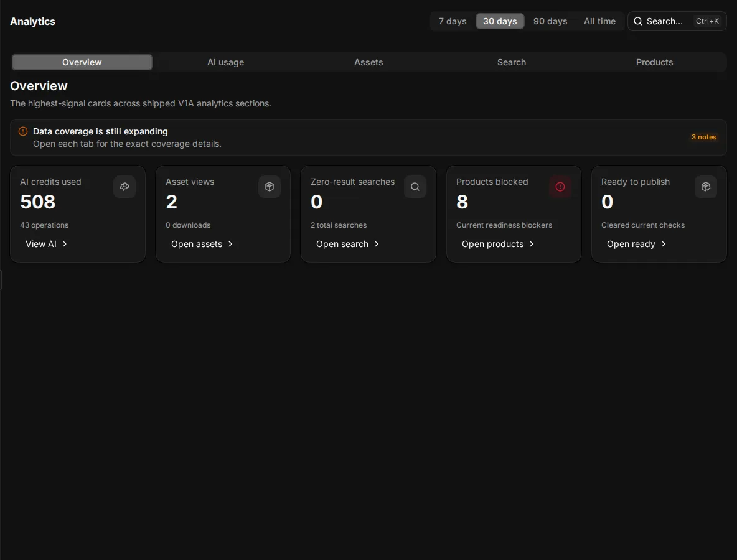The width and height of the screenshot is (737, 560).
Task: Click the Asset views card label
Action: (x=189, y=182)
